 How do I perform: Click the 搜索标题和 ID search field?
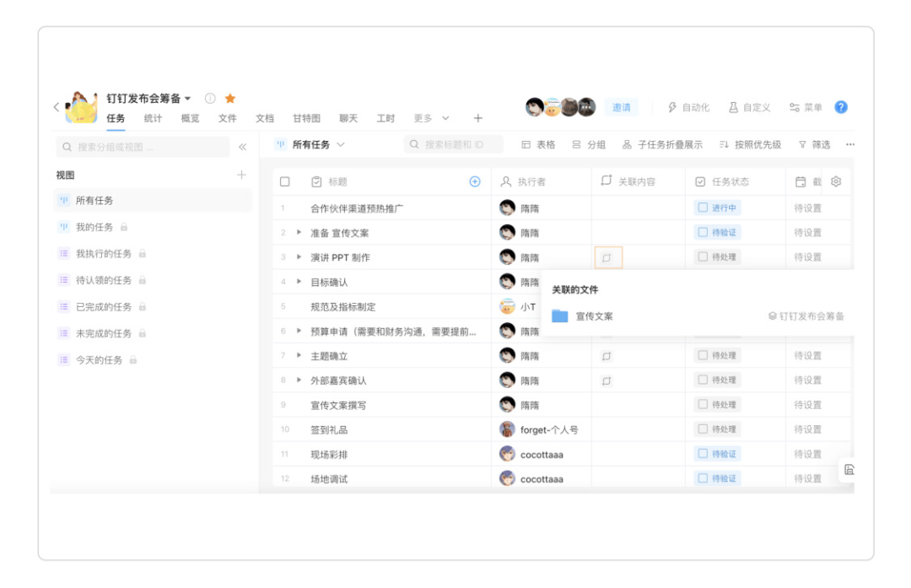pos(454,145)
